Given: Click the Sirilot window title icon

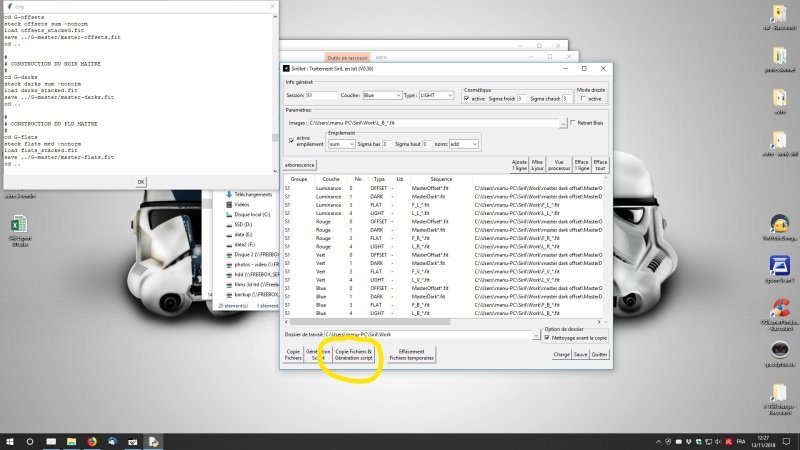Looking at the screenshot, I should [286, 68].
